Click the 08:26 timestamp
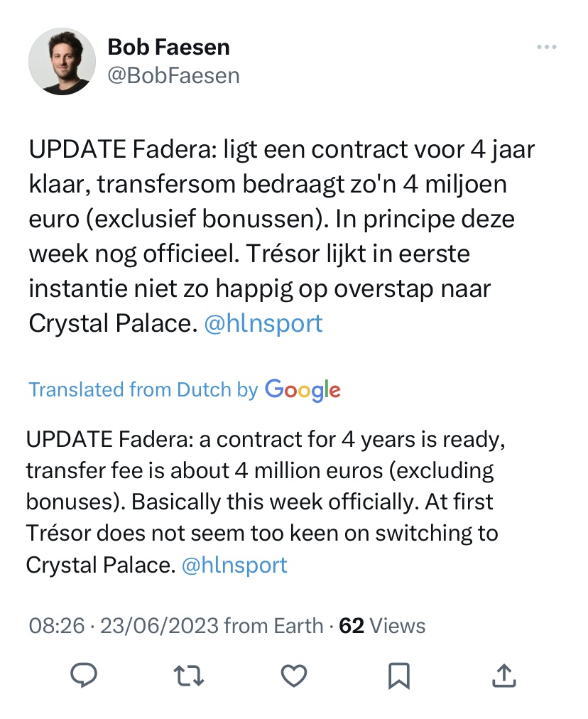 (x=57, y=626)
